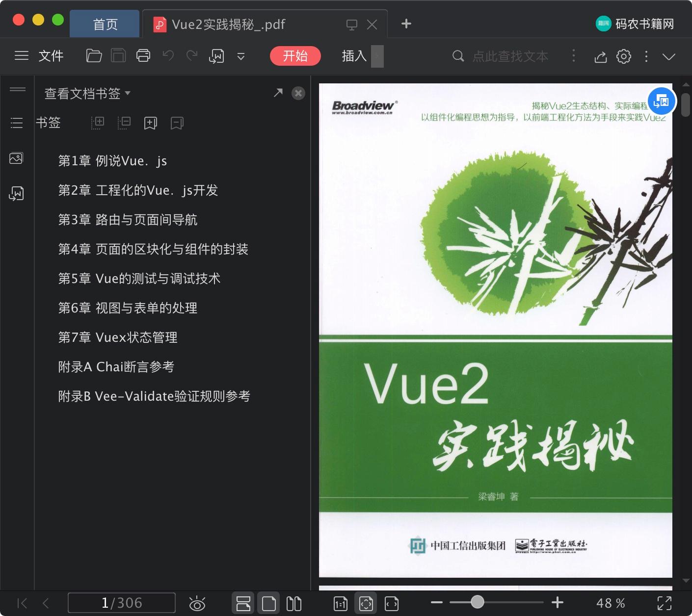Viewport: 692px width, 616px height.
Task: Click the search text field 点此查找文本
Action: coord(510,56)
